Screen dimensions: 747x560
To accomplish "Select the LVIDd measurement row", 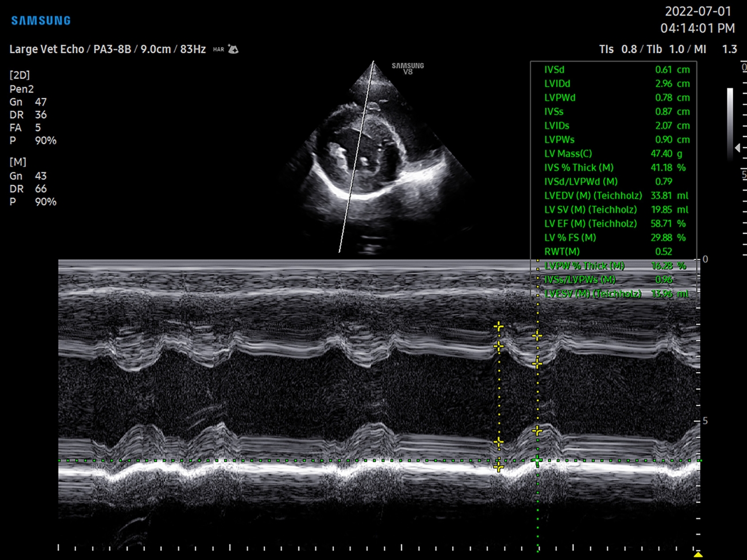I will coord(616,84).
